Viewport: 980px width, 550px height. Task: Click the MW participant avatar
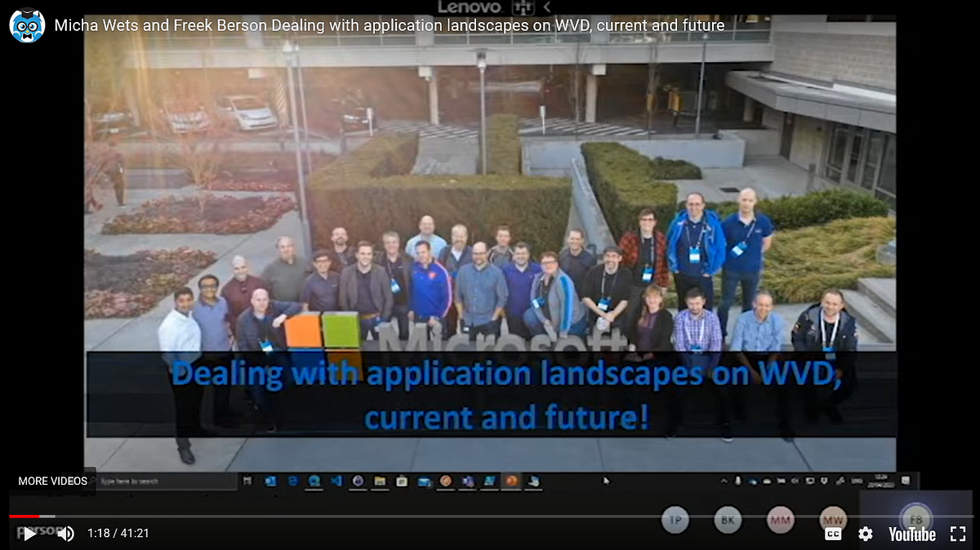[833, 519]
